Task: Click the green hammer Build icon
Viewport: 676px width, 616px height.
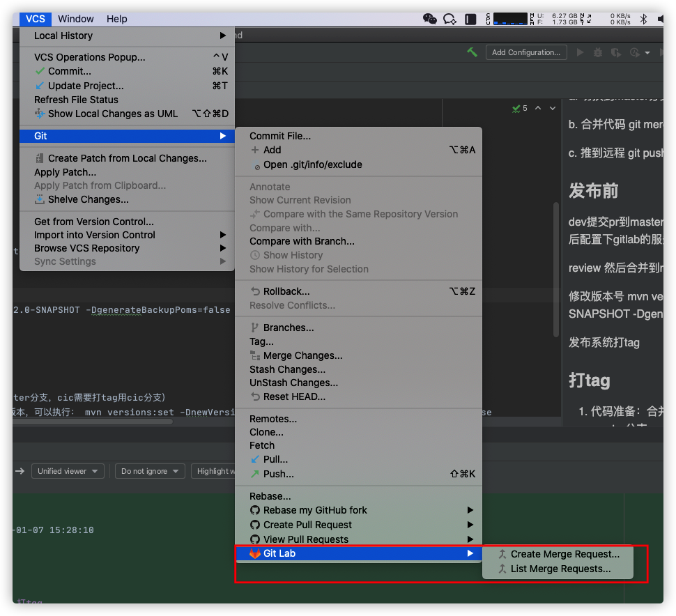Action: tap(472, 52)
